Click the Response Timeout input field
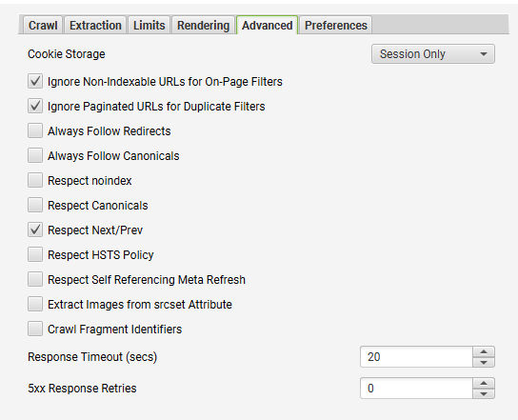518x420 pixels. (416, 357)
